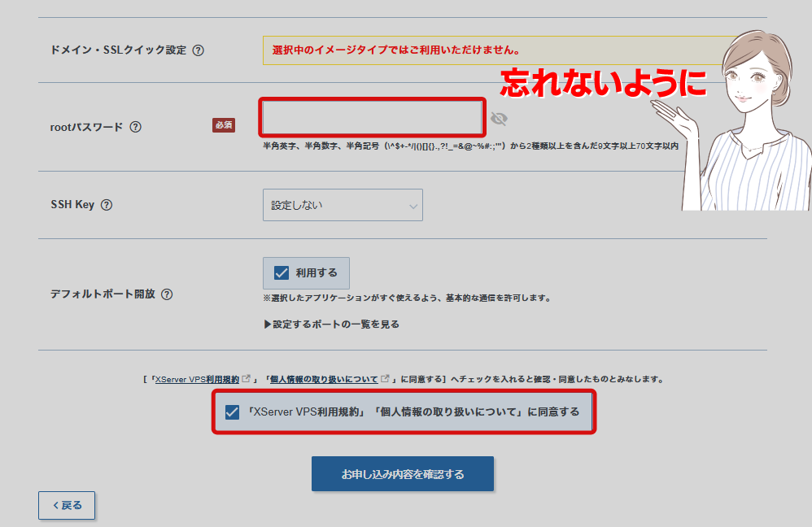812x527 pixels.
Task: Click the SSH Key help icon
Action: (107, 205)
